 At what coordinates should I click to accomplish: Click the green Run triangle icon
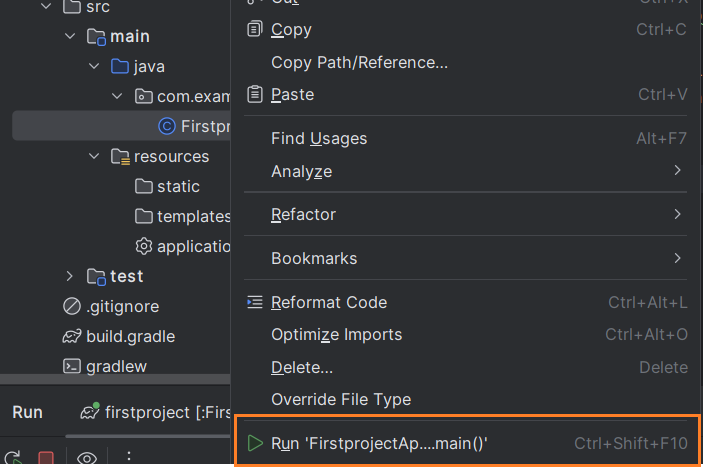pos(255,442)
